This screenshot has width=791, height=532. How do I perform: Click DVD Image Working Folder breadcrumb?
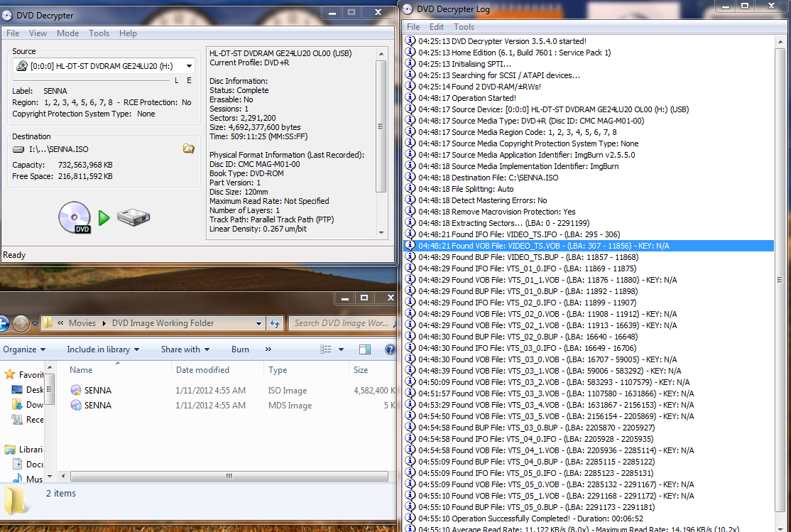163,323
